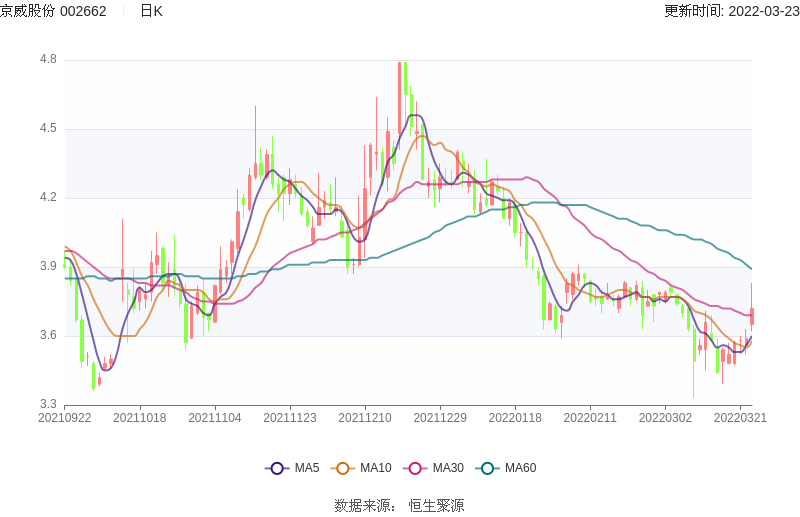Click the 京威股份 002662 stock title
800x517 pixels.
[x=53, y=11]
